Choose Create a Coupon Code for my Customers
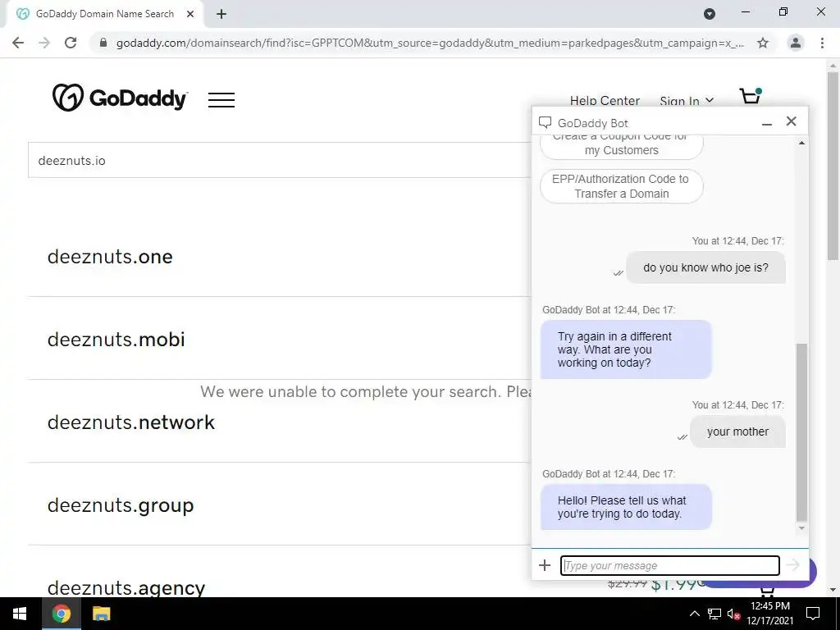The height and width of the screenshot is (630, 840). [622, 146]
